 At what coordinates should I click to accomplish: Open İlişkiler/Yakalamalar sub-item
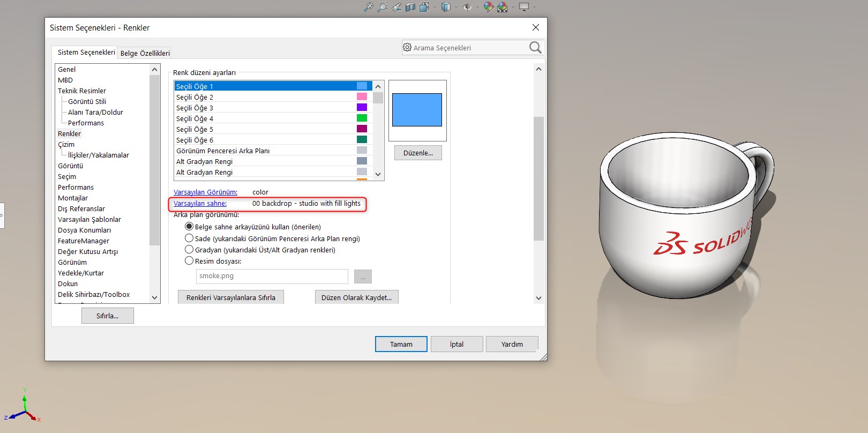click(x=99, y=155)
